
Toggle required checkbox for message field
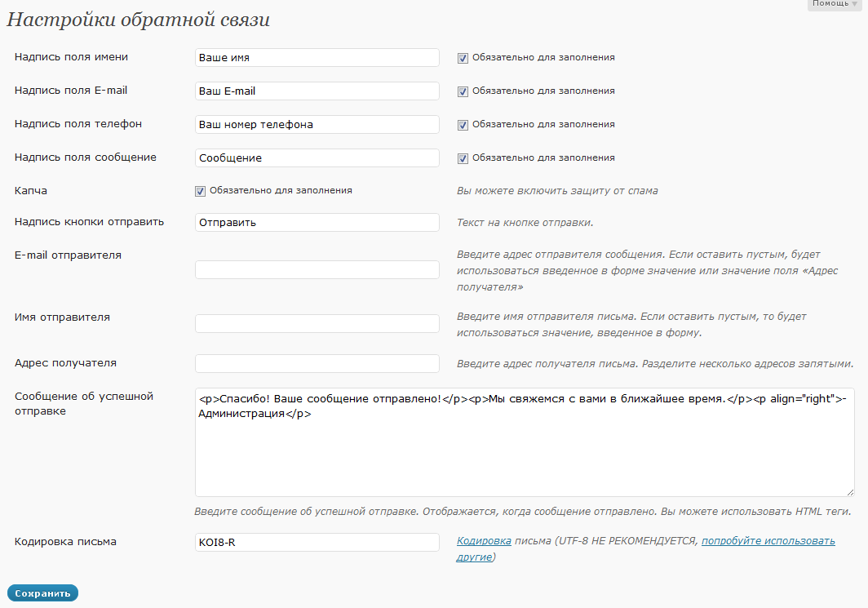463,158
